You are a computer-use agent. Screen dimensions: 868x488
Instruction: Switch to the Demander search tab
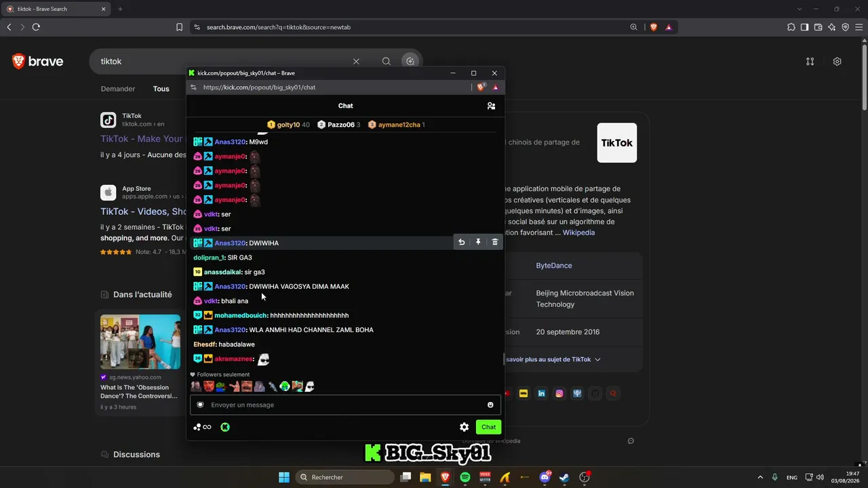[x=118, y=89]
